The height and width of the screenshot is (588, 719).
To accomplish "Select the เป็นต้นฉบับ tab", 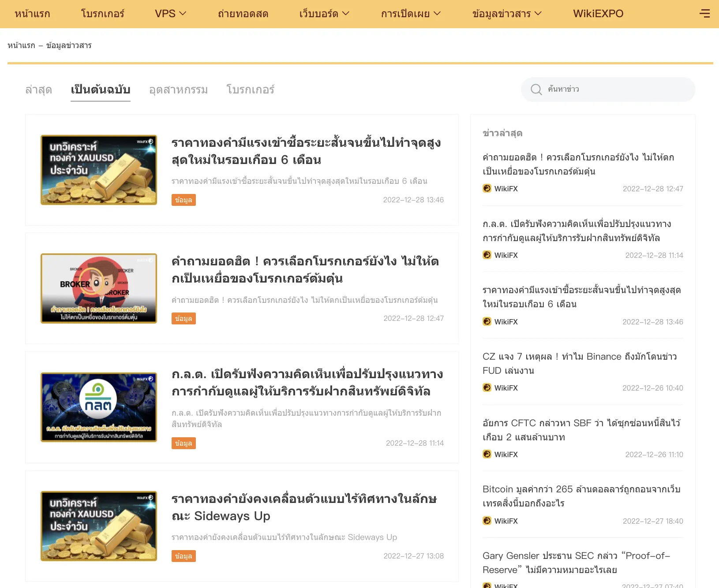I will coord(101,89).
